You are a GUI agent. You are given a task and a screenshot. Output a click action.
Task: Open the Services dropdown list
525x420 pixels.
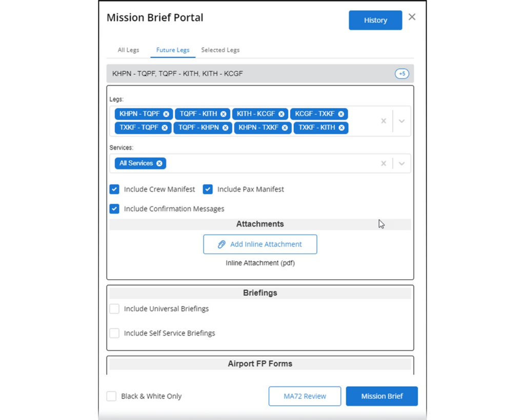pyautogui.click(x=402, y=163)
